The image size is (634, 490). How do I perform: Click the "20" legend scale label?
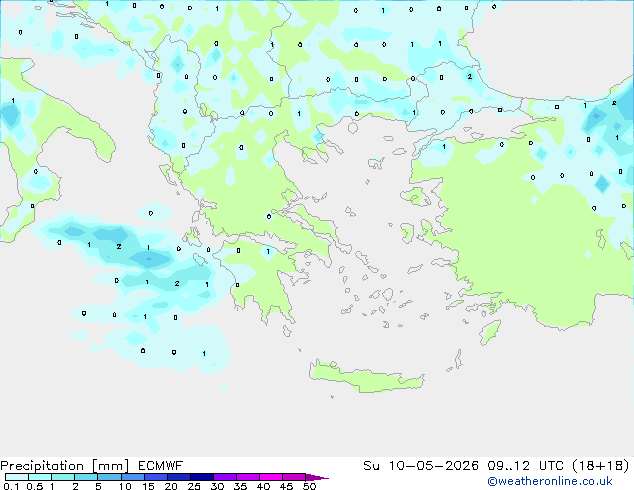tap(171, 486)
